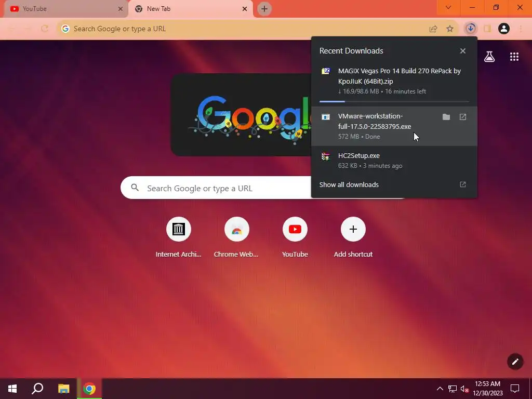Close the Recent Downloads popup

click(463, 51)
